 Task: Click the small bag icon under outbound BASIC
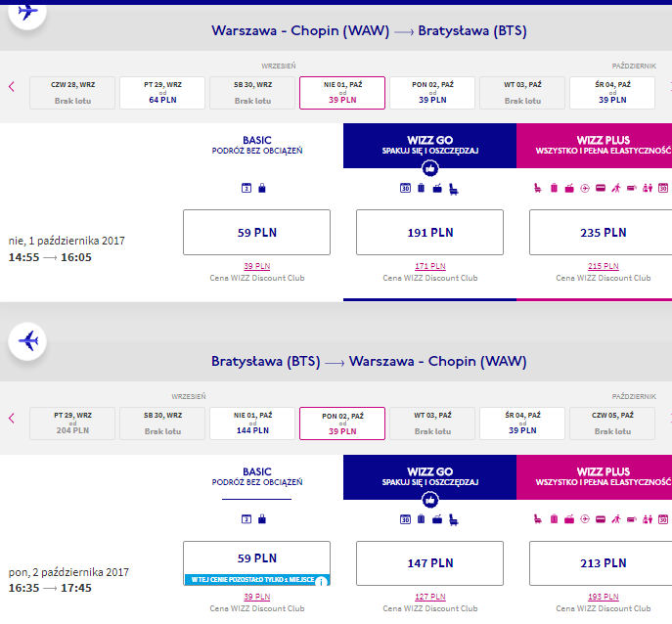click(262, 188)
